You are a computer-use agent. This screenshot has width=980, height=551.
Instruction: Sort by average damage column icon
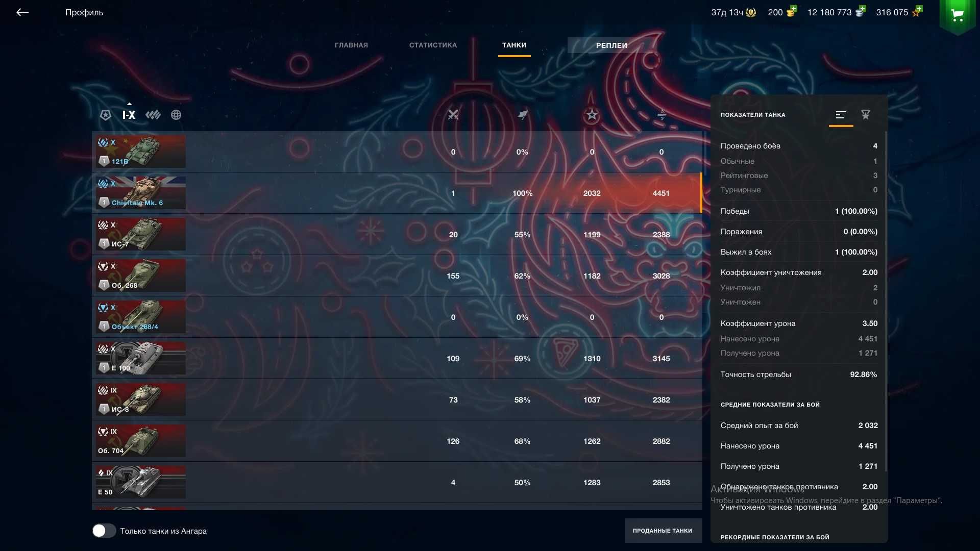[661, 115]
